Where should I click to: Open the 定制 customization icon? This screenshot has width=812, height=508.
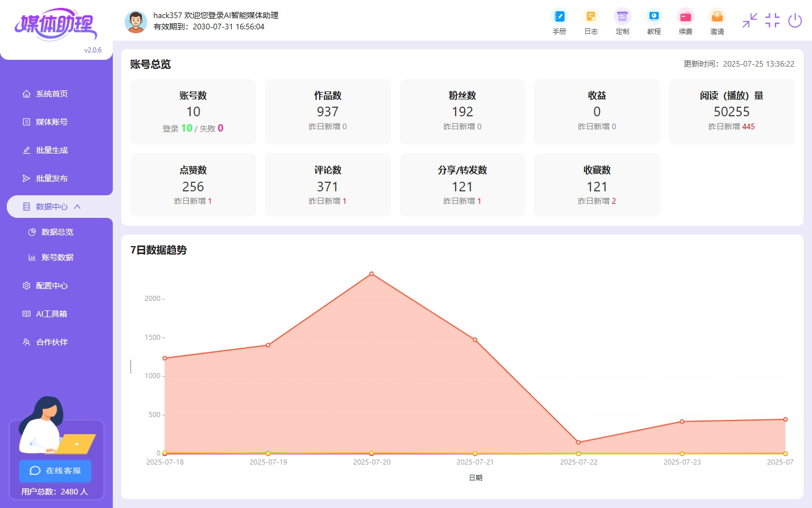click(622, 21)
